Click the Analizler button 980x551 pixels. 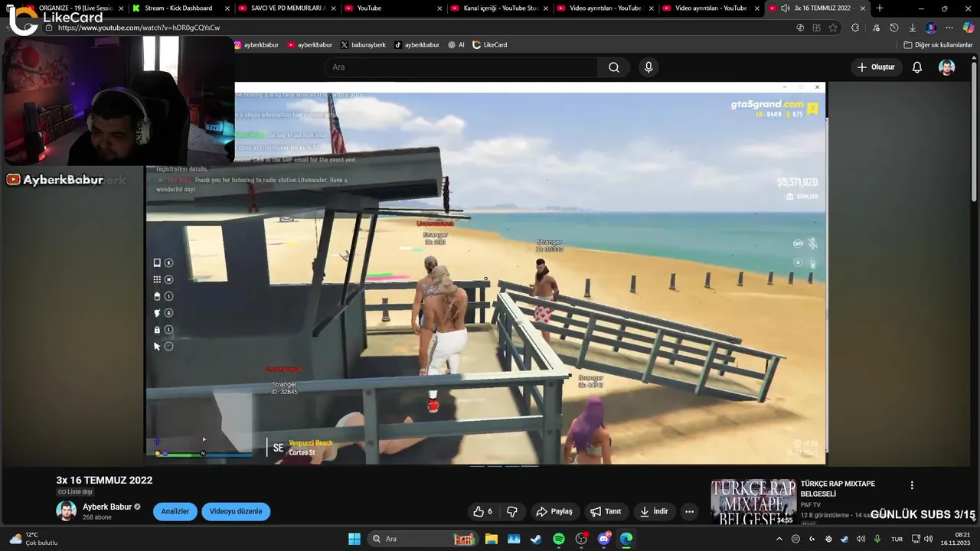tap(175, 511)
